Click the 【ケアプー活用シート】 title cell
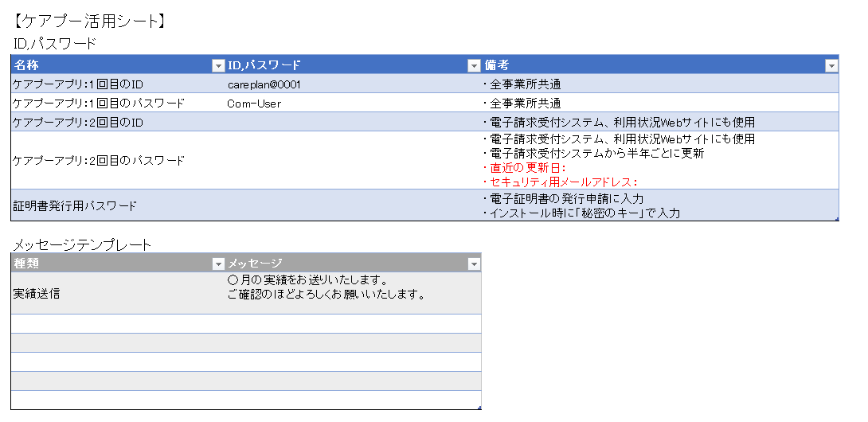Screen dimensions: 868x422 pos(90,21)
